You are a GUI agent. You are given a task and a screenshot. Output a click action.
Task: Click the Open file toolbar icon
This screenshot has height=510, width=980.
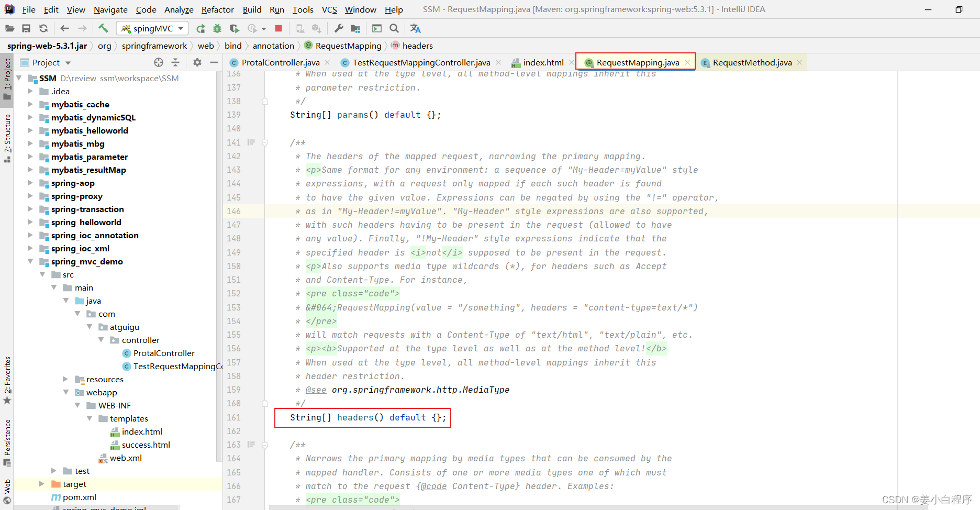pyautogui.click(x=9, y=28)
